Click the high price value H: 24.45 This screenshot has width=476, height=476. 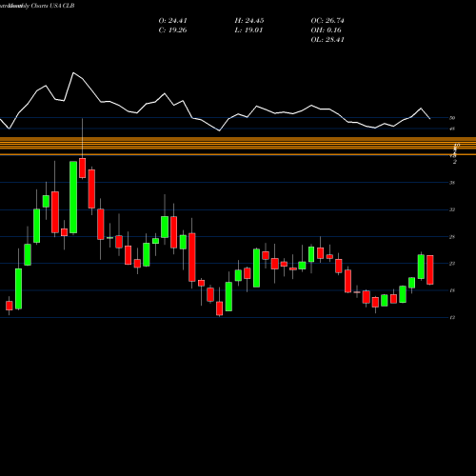click(249, 21)
